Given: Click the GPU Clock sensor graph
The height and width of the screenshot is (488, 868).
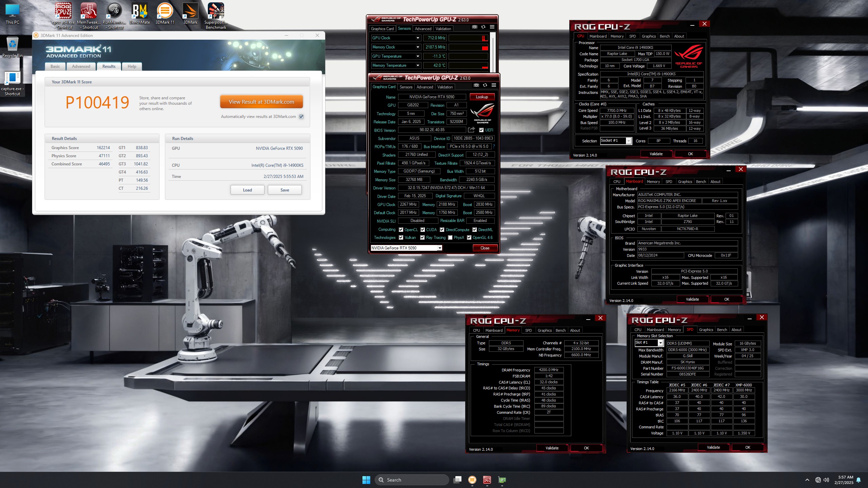Looking at the screenshot, I should [469, 38].
